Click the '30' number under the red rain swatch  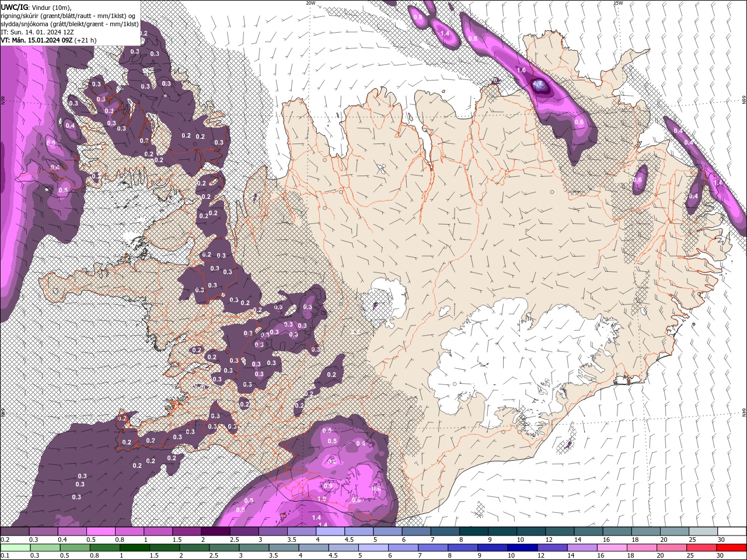[720, 555]
